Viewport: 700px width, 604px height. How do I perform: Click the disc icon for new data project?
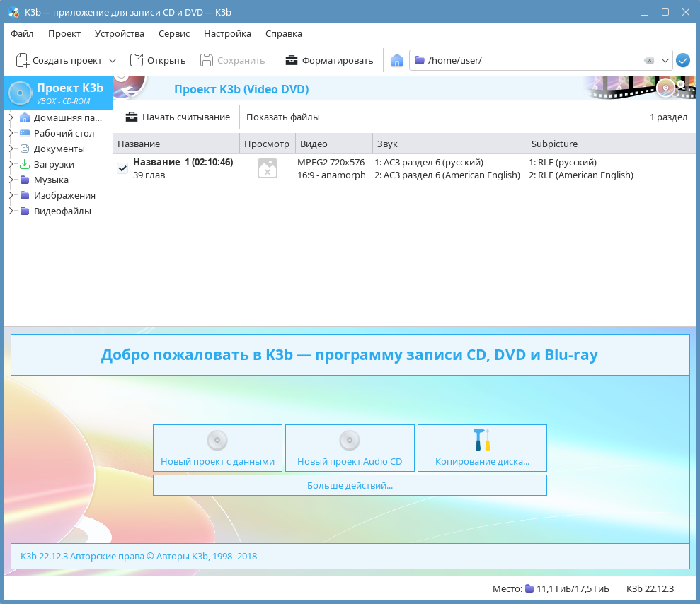[217, 441]
